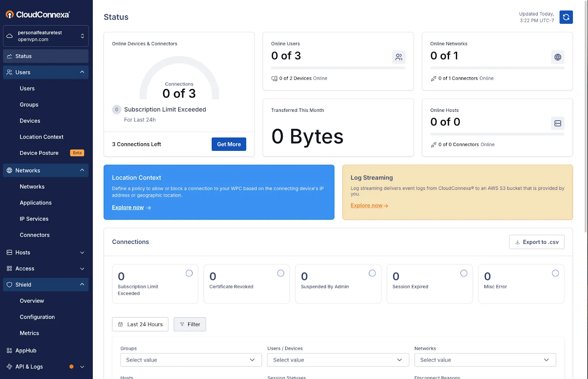Open Shield Overview in the sidebar
This screenshot has width=588, height=379.
(32, 301)
